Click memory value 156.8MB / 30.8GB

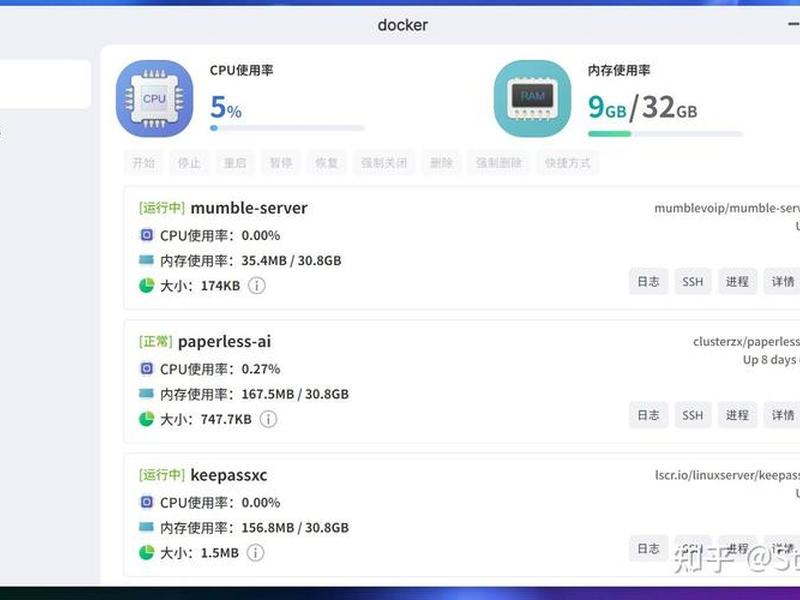[295, 528]
